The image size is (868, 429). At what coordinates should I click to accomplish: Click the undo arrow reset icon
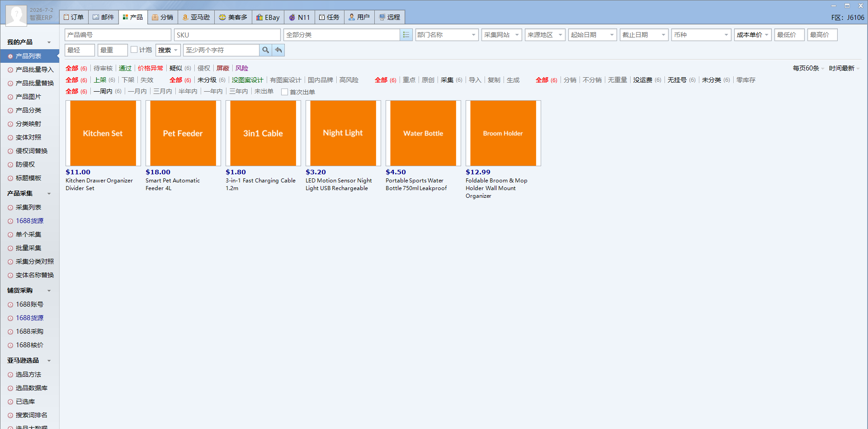click(x=278, y=50)
